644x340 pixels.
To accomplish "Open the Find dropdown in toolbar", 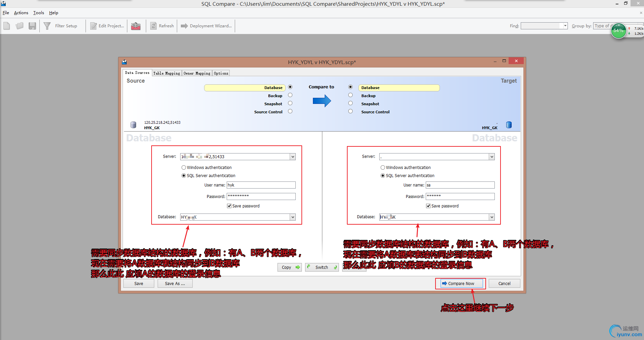I will (565, 26).
